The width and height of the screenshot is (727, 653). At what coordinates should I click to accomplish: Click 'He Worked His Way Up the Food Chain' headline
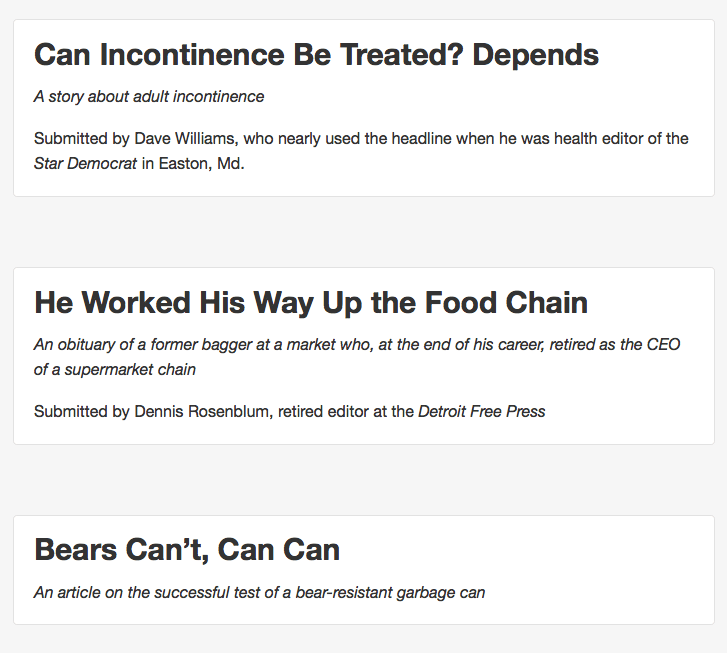tap(311, 303)
